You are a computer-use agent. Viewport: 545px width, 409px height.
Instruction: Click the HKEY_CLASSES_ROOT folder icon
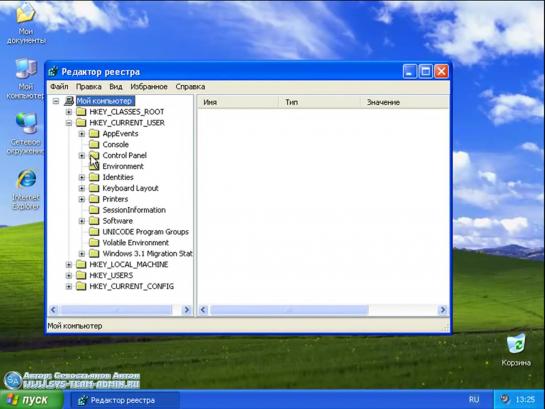81,112
